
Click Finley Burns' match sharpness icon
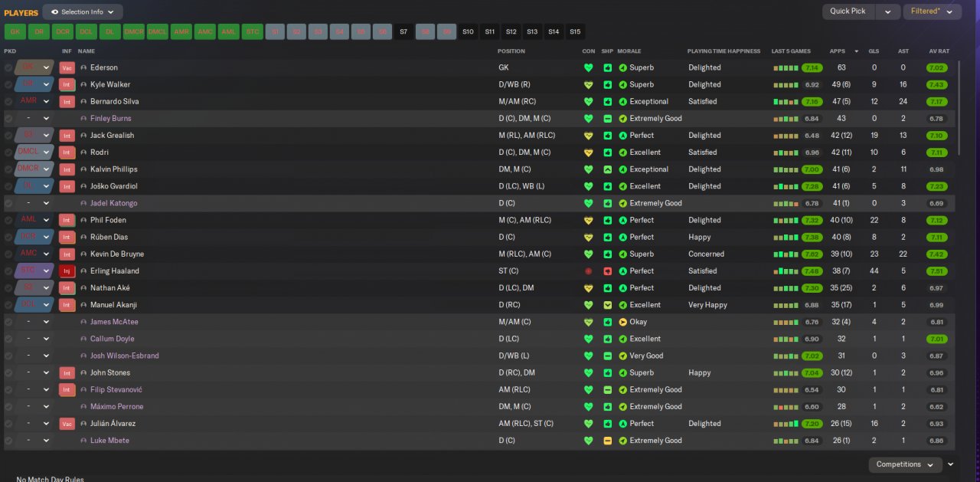click(607, 119)
